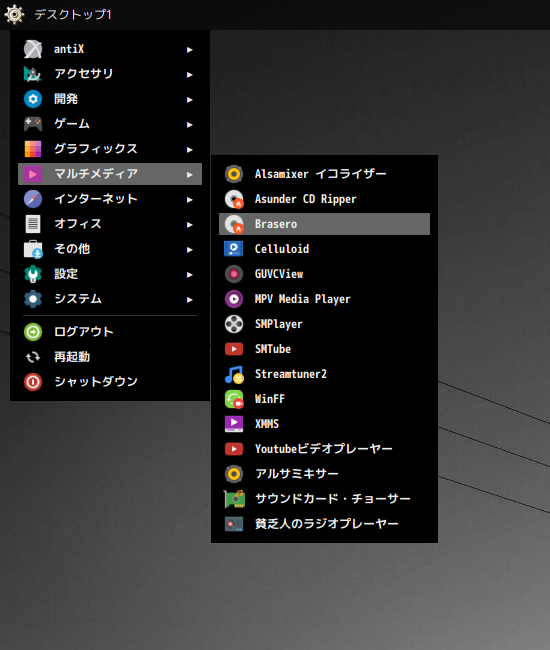Expand the アクセサリ submenu arrow
The image size is (550, 650).
(189, 75)
